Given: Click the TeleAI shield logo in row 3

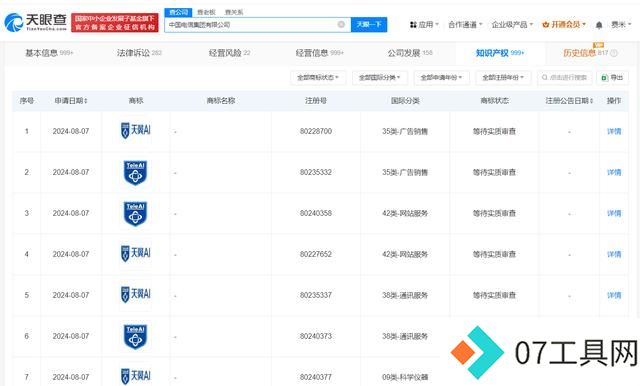Looking at the screenshot, I should click(136, 213).
